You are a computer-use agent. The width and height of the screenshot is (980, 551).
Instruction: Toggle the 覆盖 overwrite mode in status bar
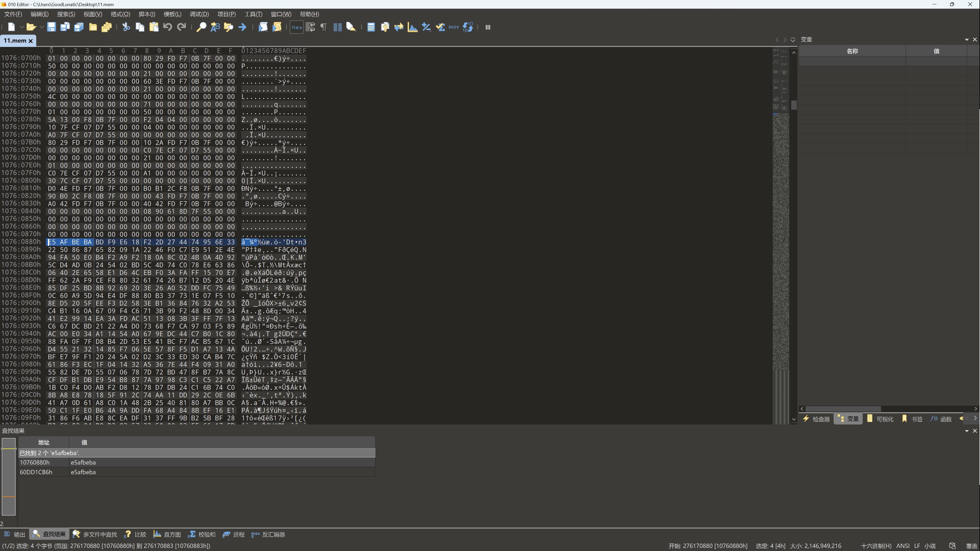971,546
